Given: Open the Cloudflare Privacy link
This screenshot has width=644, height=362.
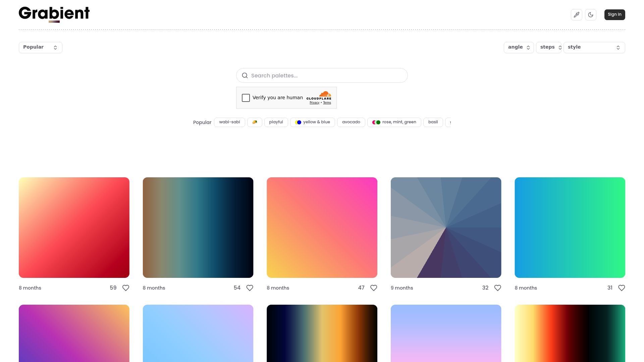Looking at the screenshot, I should pos(314,102).
